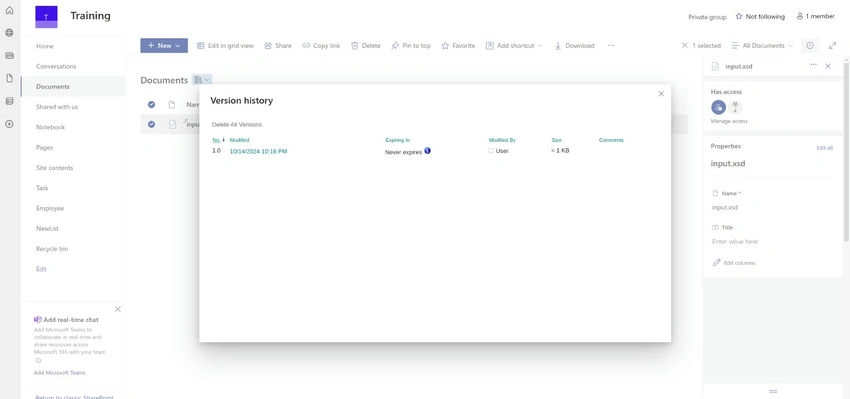850x399 pixels.
Task: Open the Documents library view switcher
Action: tap(202, 80)
